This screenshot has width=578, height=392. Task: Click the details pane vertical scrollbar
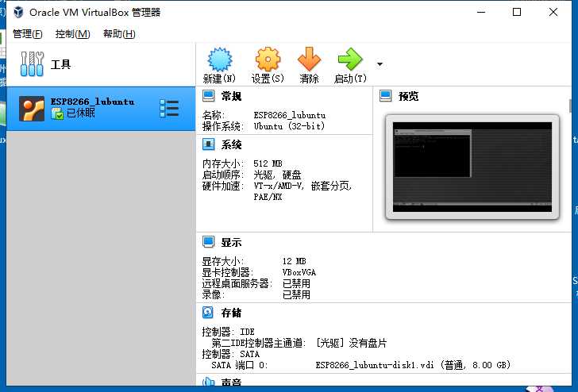click(x=570, y=106)
